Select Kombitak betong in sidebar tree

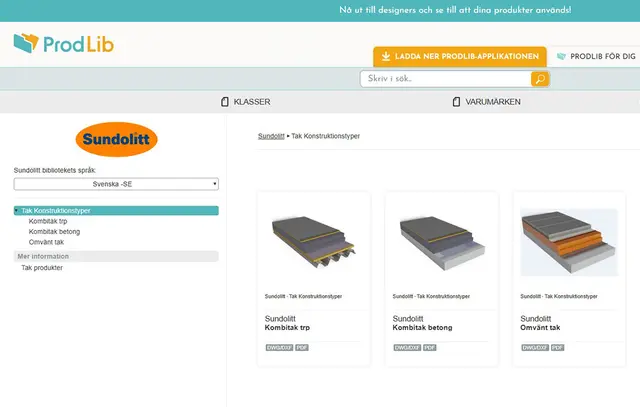(54, 231)
